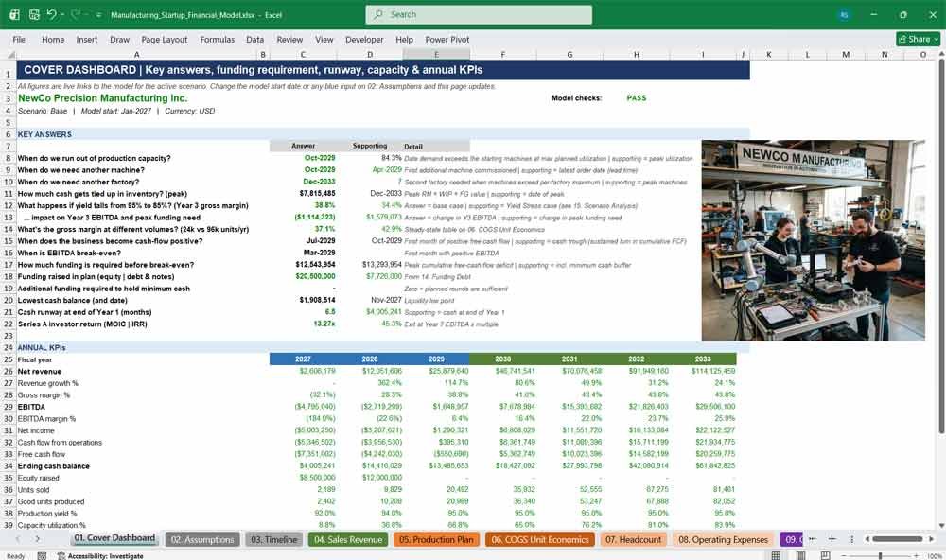Select 01. Cover Dashboard sheet tab
The width and height of the screenshot is (946, 560).
pyautogui.click(x=114, y=538)
